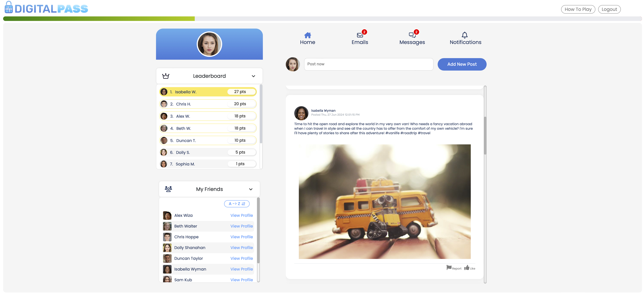Viewport: 644px width, 295px height.
Task: Click the Home house icon
Action: tap(307, 35)
